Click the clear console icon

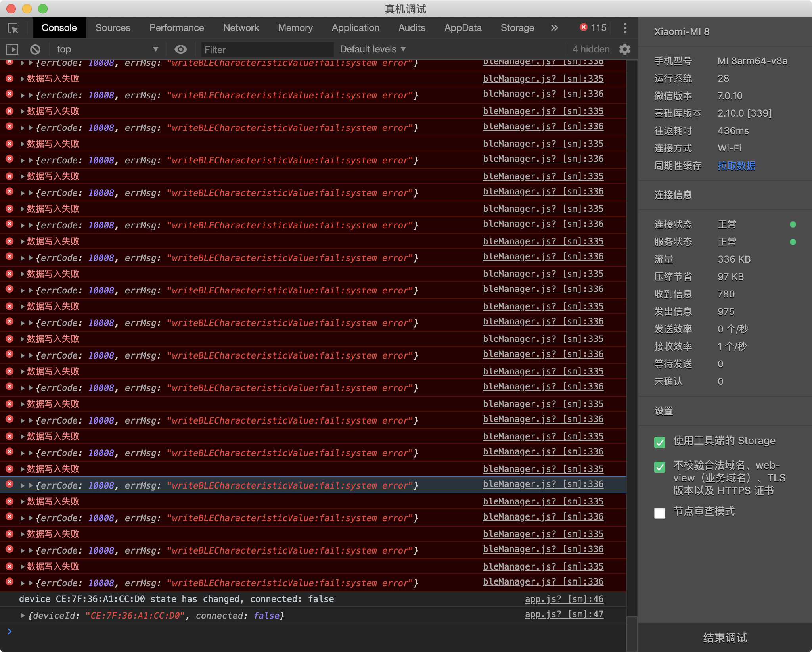pos(35,50)
